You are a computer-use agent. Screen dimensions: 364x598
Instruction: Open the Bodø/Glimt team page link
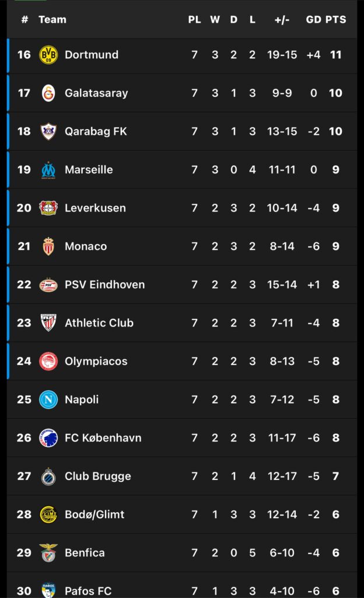click(94, 514)
